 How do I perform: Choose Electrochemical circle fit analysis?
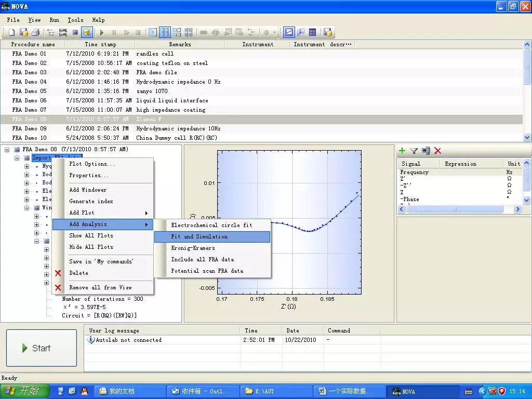pyautogui.click(x=212, y=225)
